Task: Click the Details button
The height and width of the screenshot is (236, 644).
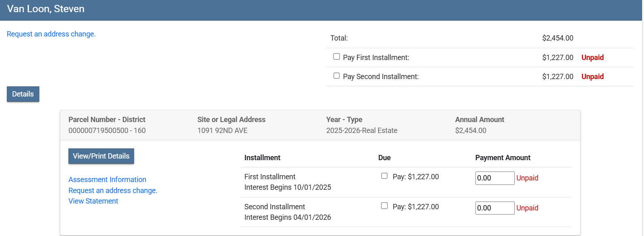Action: click(23, 94)
